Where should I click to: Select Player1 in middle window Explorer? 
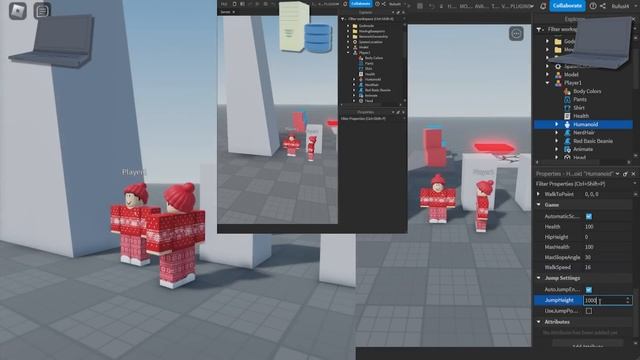pos(364,53)
